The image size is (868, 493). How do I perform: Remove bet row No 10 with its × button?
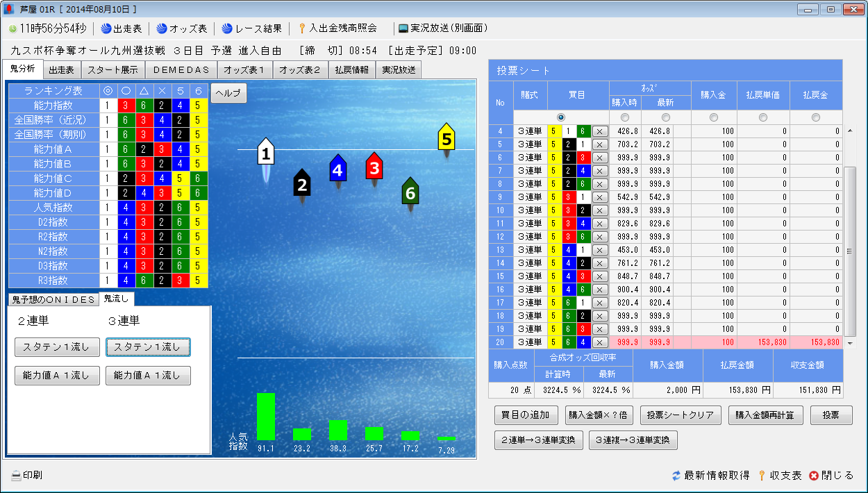(x=600, y=210)
